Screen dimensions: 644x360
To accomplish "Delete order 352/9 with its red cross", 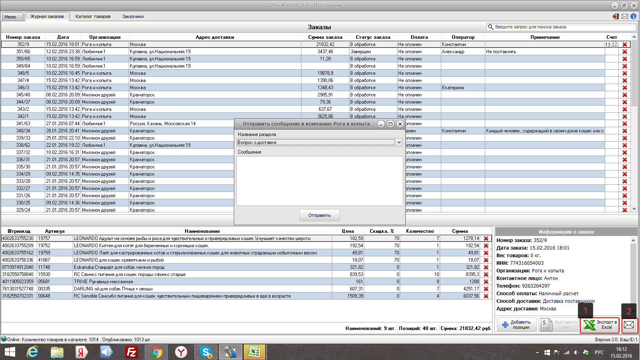I will point(625,44).
